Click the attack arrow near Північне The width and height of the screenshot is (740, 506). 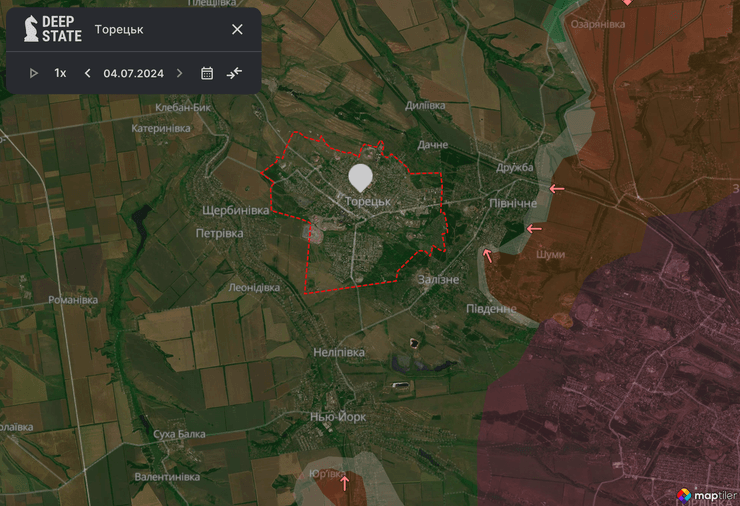click(534, 229)
